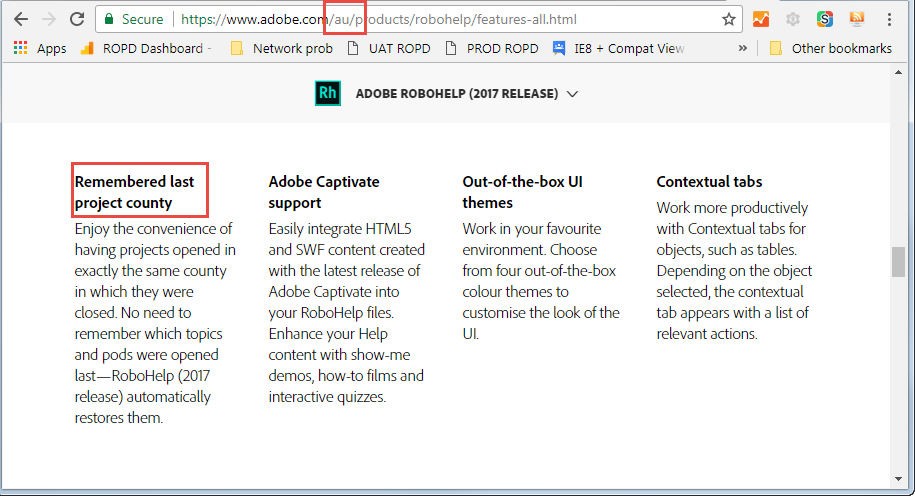The image size is (915, 496).
Task: Click the 'Contextual tabs' heading
Action: [709, 181]
